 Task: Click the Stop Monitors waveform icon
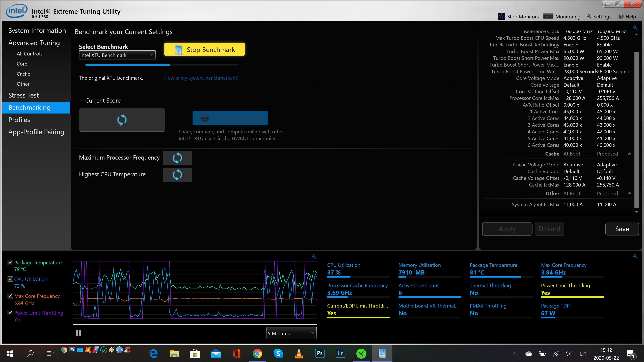[x=501, y=16]
